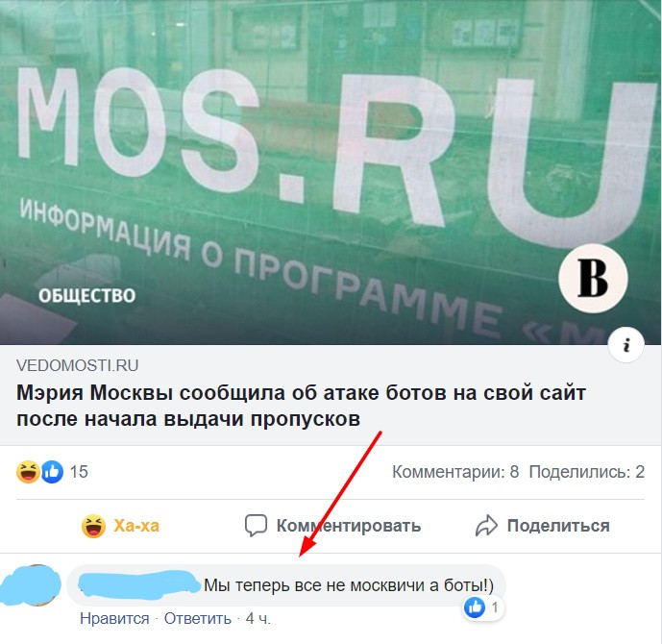662x644 pixels.
Task: Open the article headline about Мэрия Москвы
Action: (x=301, y=406)
